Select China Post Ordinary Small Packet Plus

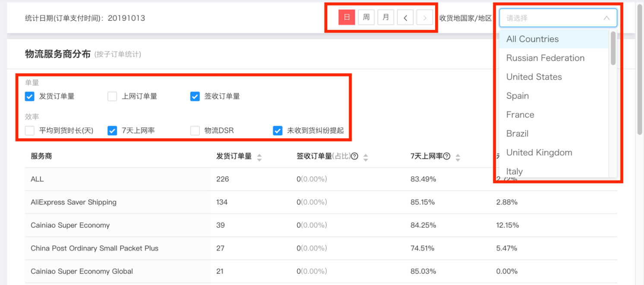point(321,248)
